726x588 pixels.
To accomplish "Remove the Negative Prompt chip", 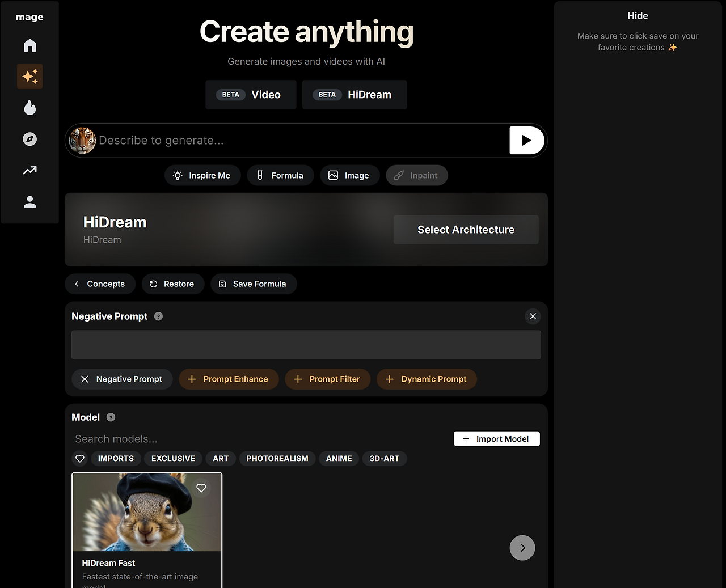I will (x=122, y=379).
